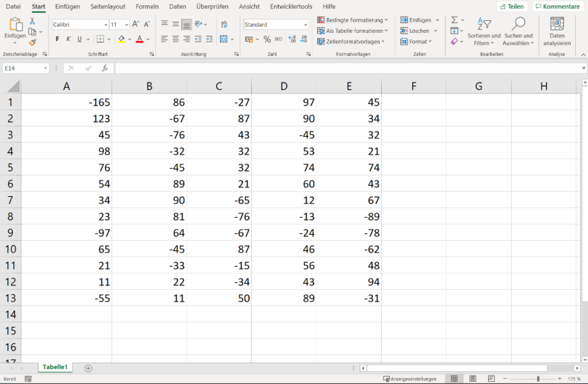Increase indent
The height and width of the screenshot is (384, 588).
coord(209,39)
